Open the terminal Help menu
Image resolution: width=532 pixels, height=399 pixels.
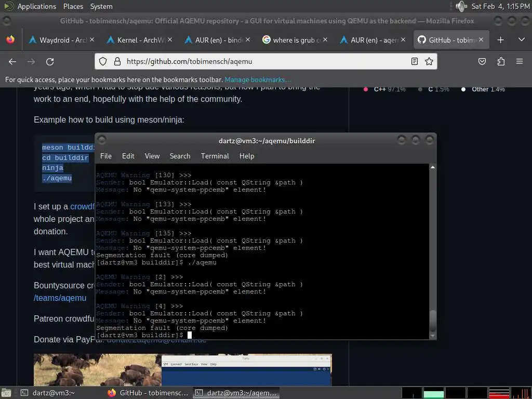(247, 156)
